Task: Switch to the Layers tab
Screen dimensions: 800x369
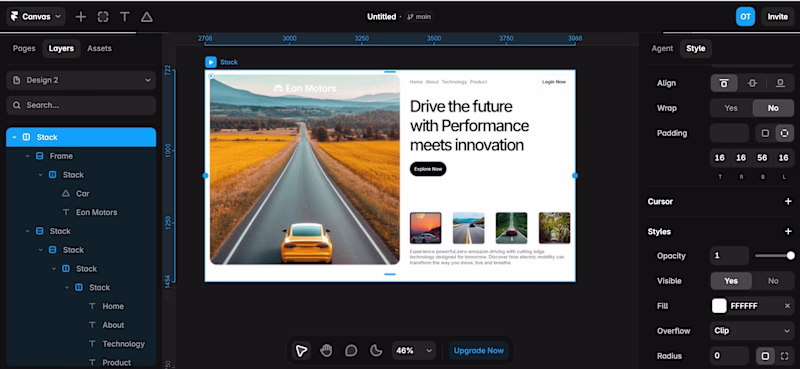Action: [61, 48]
